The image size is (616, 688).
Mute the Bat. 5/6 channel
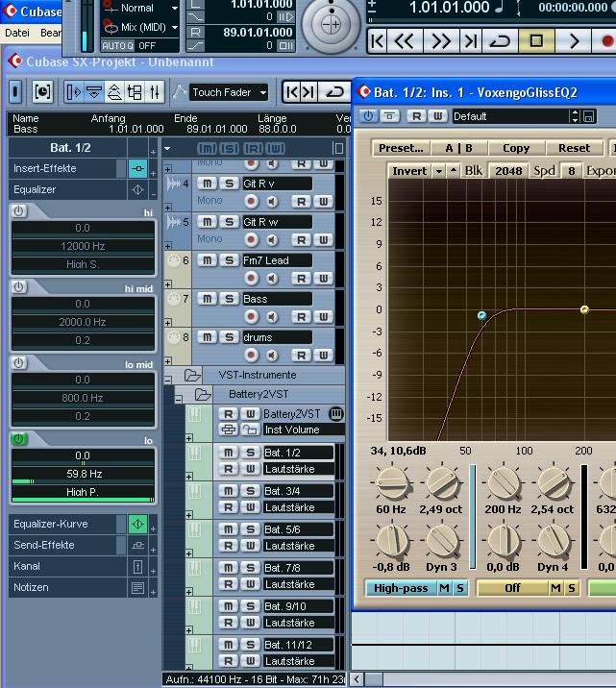coord(228,529)
